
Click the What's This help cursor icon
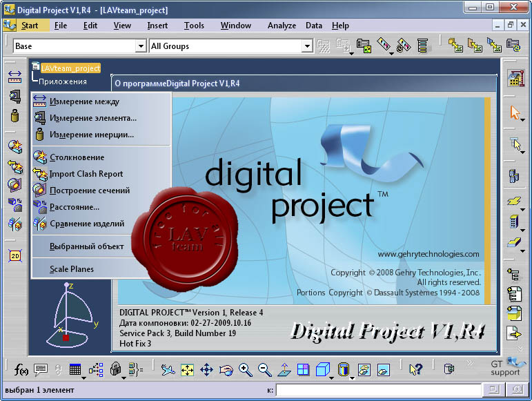click(415, 369)
